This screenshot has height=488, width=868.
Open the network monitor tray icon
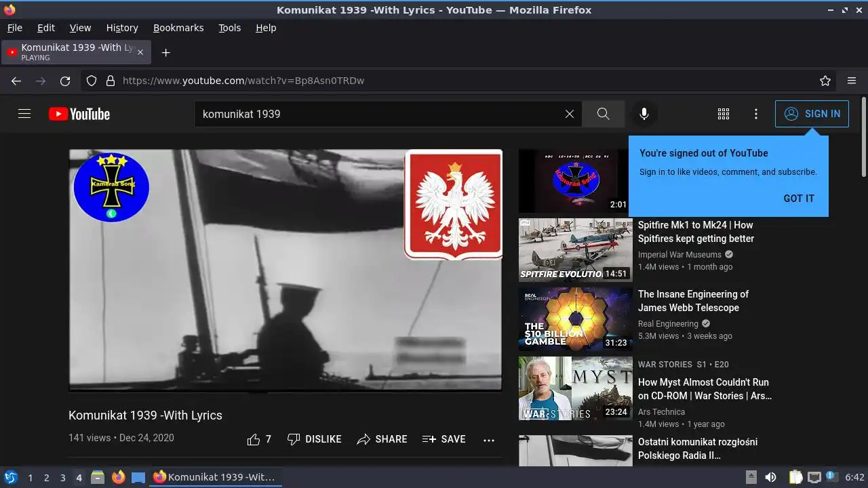tap(814, 477)
